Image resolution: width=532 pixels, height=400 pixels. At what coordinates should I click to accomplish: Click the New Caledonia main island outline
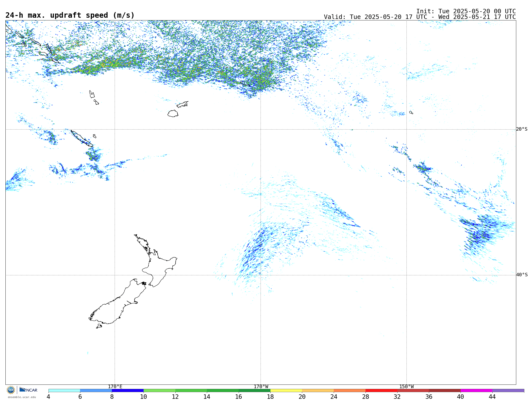(82, 139)
